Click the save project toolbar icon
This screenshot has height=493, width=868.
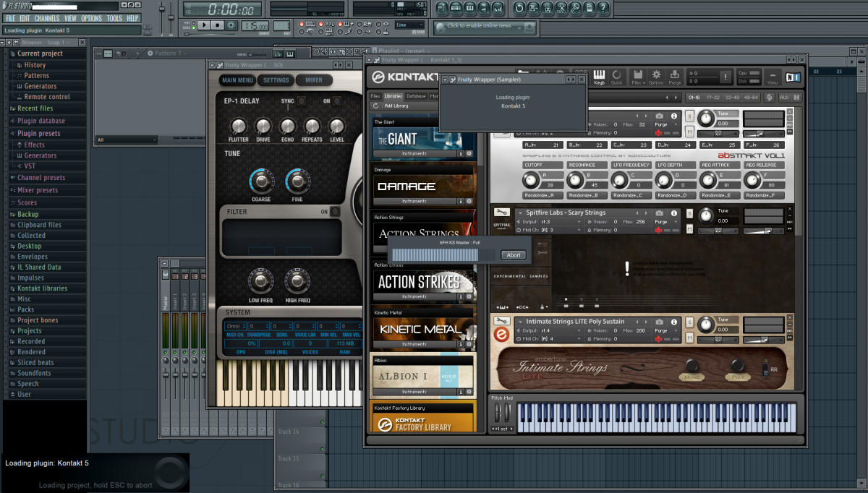click(533, 8)
